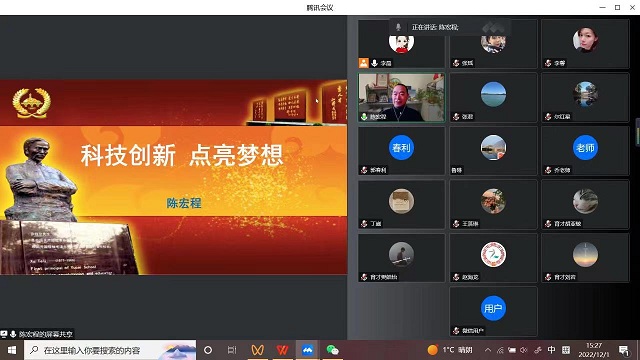Toggle the 中 input method indicator in tray
This screenshot has width=640, height=360.
click(551, 350)
